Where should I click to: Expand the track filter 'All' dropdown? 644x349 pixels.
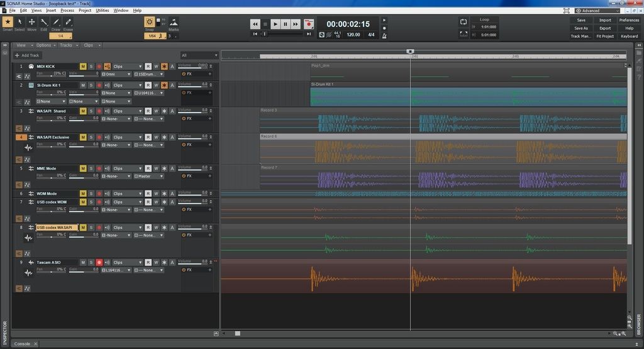click(199, 55)
